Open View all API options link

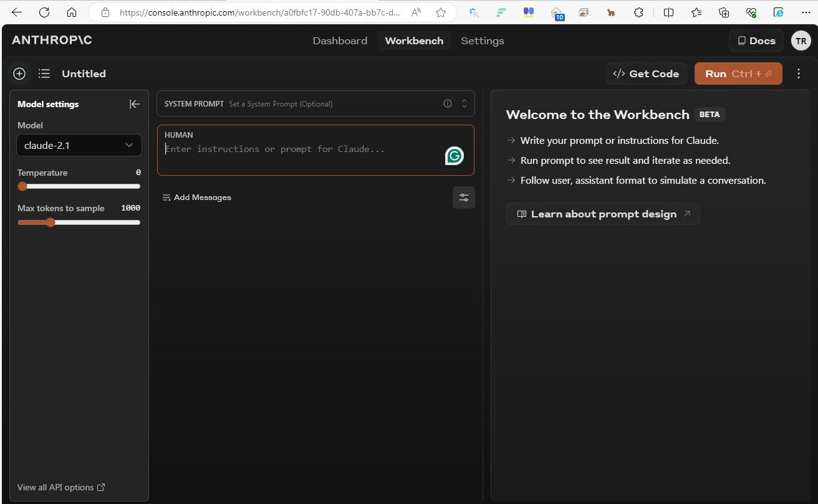coord(61,487)
